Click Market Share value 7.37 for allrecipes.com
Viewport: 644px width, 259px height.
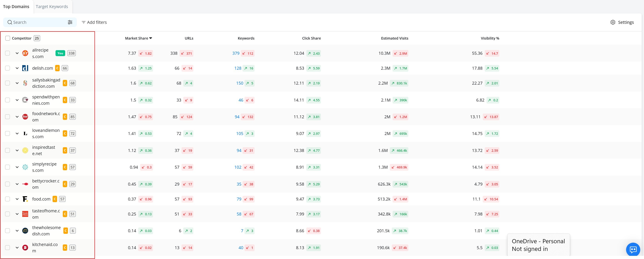click(x=132, y=53)
